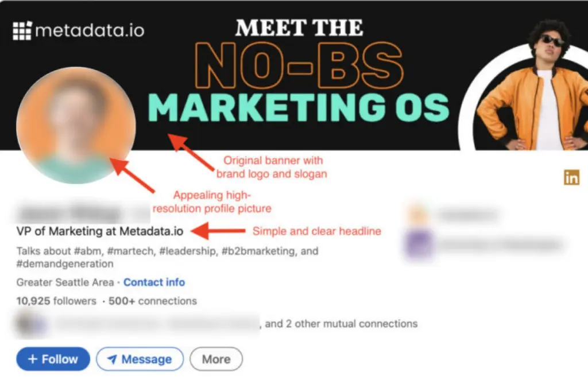The image size is (588, 385).
Task: Open the More options menu
Action: (x=216, y=359)
